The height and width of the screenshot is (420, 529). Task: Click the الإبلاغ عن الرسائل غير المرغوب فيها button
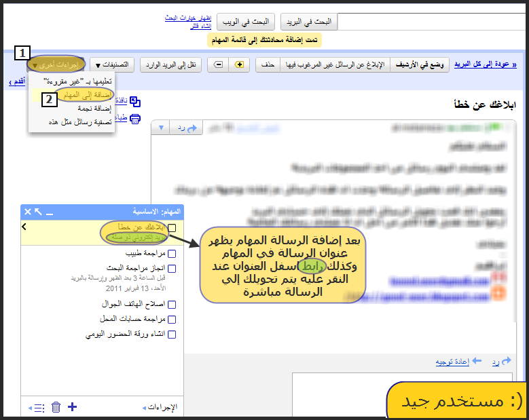point(335,64)
